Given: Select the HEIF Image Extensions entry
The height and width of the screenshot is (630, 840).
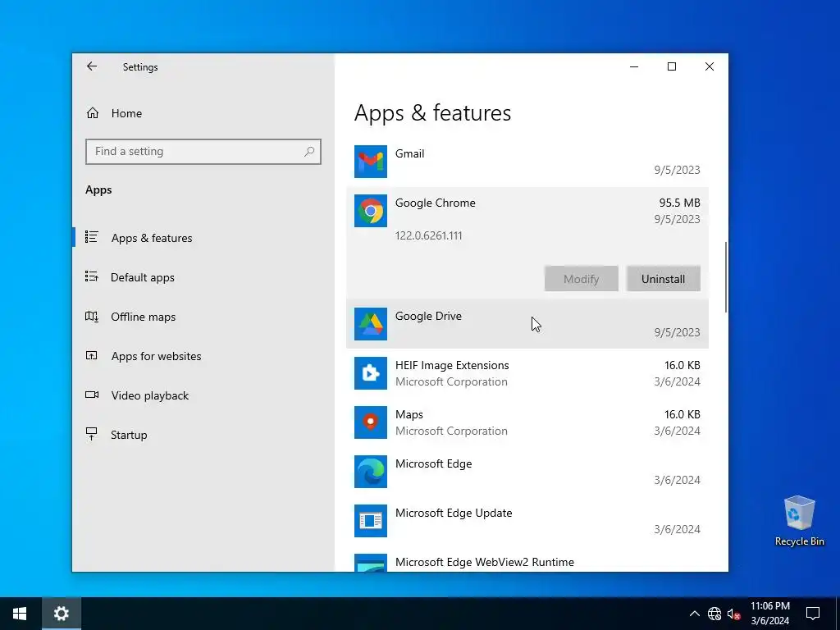Looking at the screenshot, I should (x=527, y=373).
